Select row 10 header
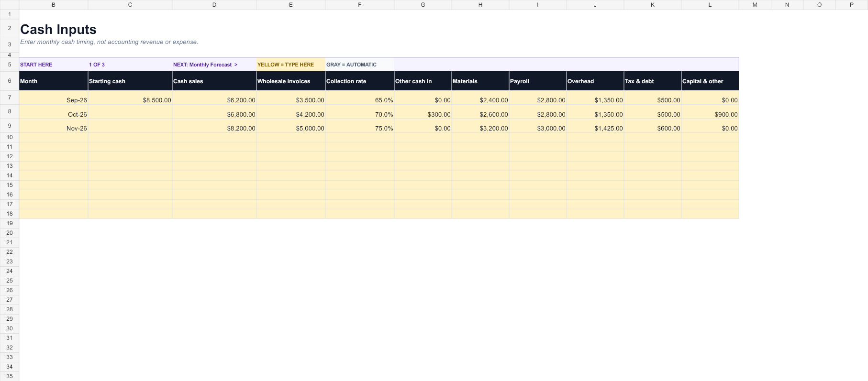Image resolution: width=868 pixels, height=381 pixels. pyautogui.click(x=10, y=137)
